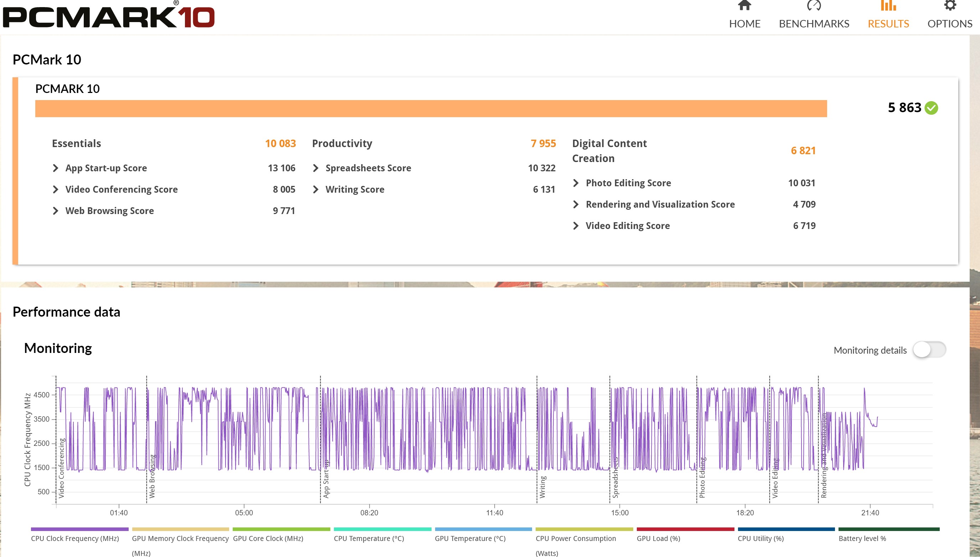The image size is (980, 557).
Task: Toggle the CPU Temperature legend swatch
Action: click(382, 530)
